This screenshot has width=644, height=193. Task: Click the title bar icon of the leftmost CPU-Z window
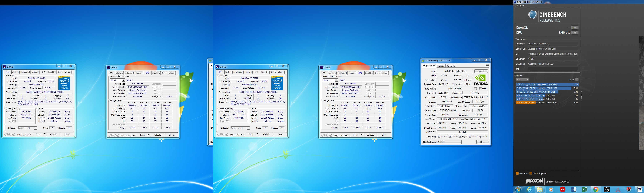pos(4,67)
